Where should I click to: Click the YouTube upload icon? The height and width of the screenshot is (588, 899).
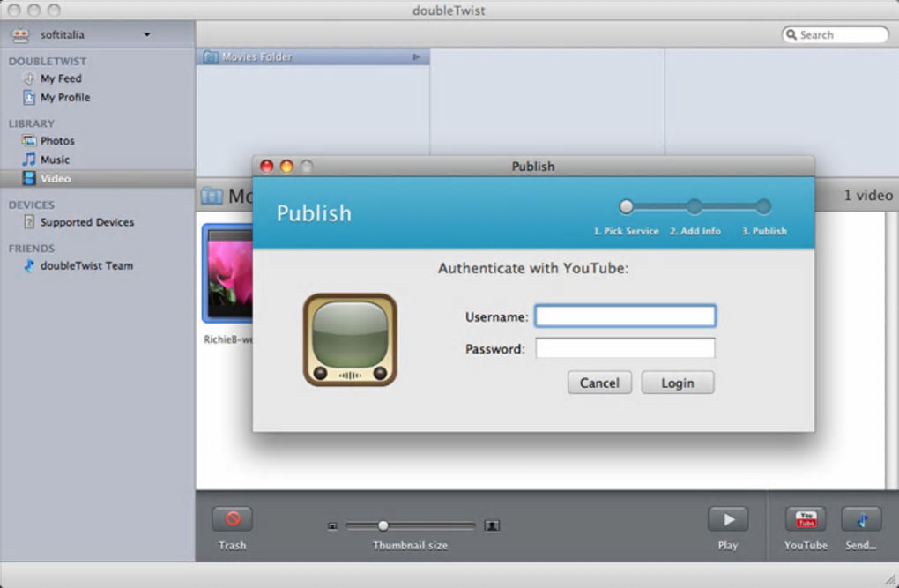(x=806, y=519)
